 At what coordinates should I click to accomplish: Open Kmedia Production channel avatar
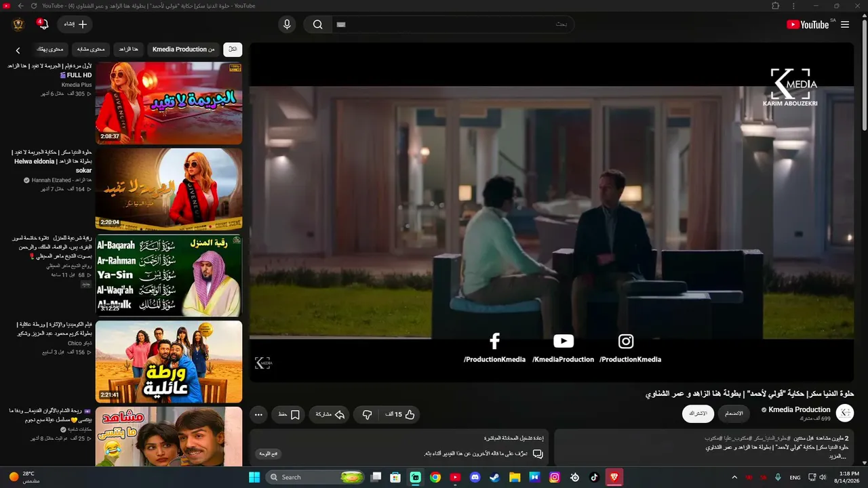coord(845,413)
